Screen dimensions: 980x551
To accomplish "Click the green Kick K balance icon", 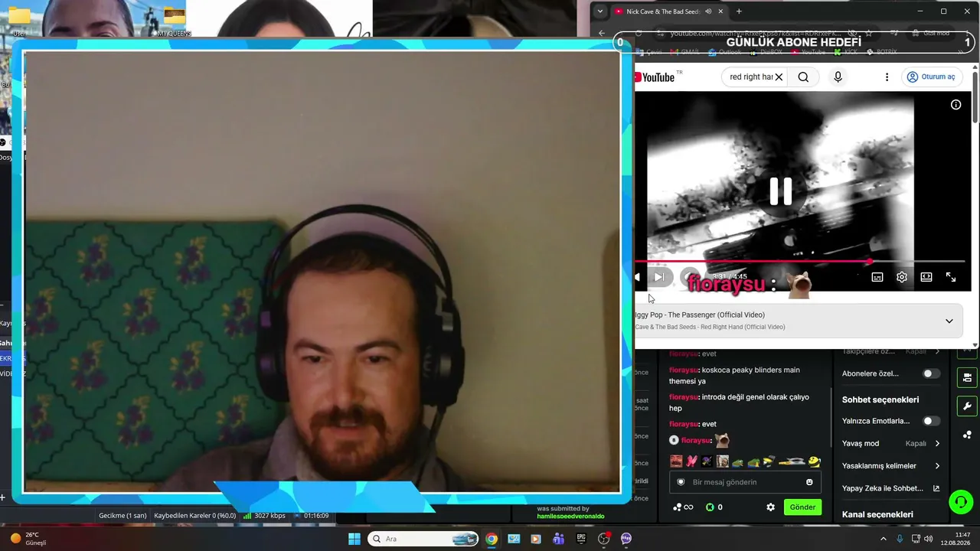I will click(x=709, y=507).
